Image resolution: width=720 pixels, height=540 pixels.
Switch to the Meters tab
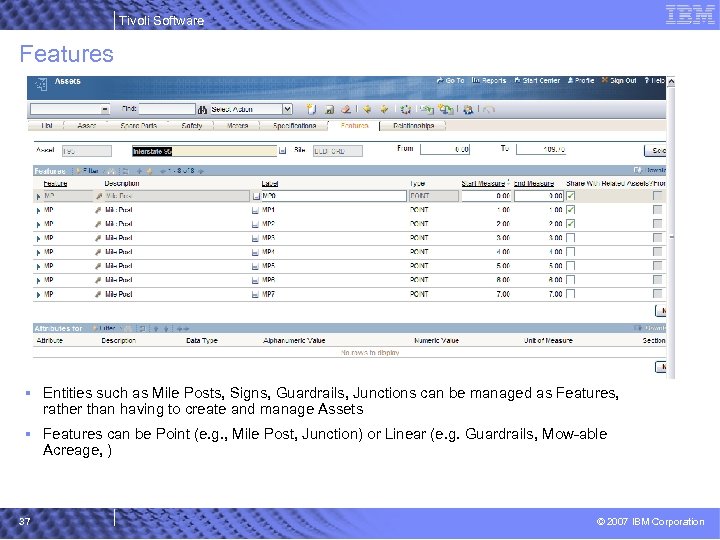237,126
